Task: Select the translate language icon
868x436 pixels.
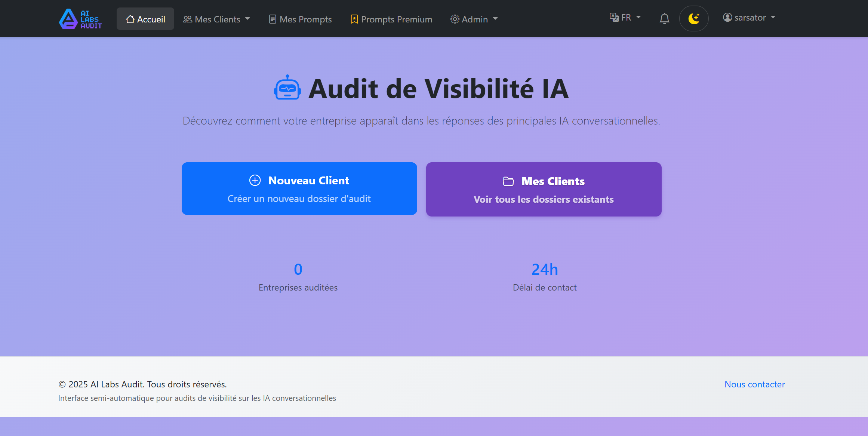Action: [614, 17]
